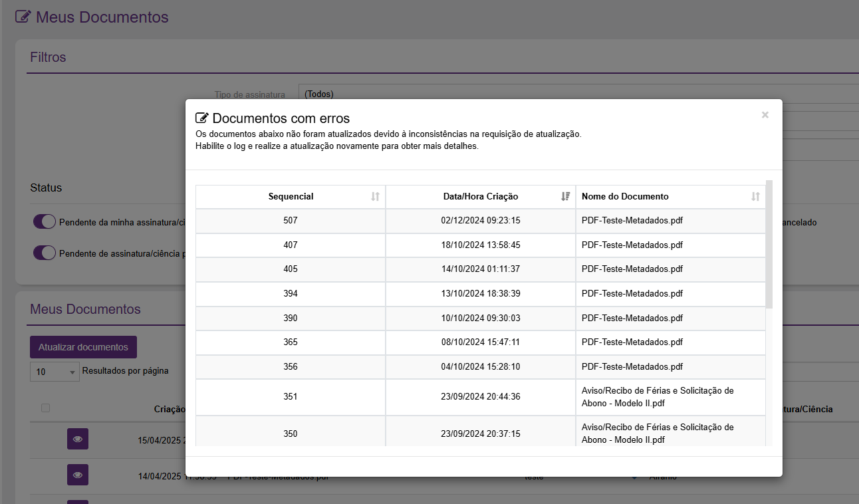The width and height of the screenshot is (859, 504).
Task: Check the select-all documents checkbox
Action: click(45, 408)
